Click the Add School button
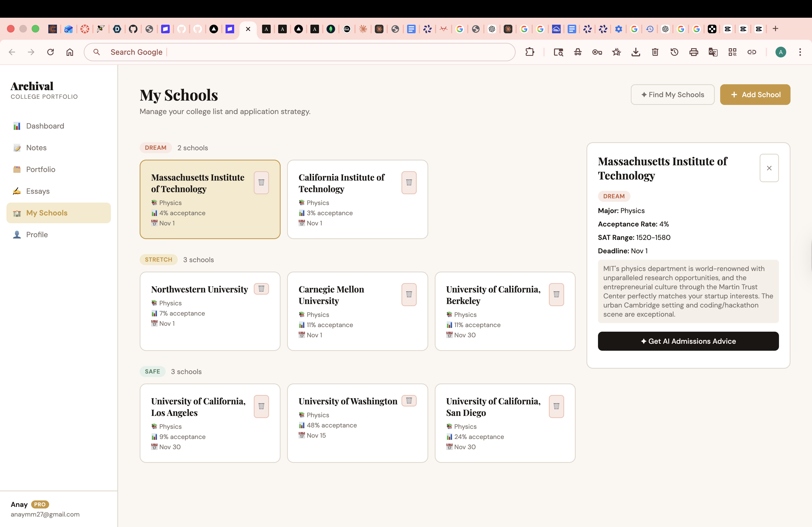The height and width of the screenshot is (527, 812). tap(755, 95)
